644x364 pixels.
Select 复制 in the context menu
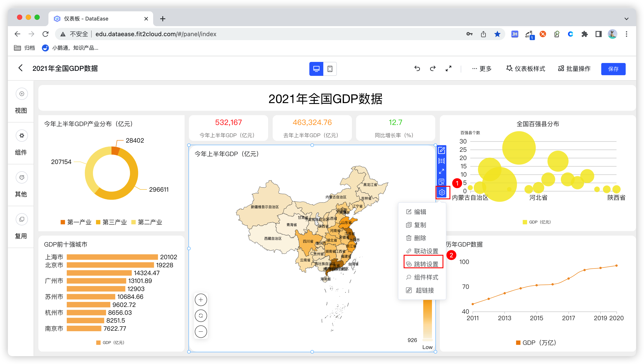pyautogui.click(x=422, y=225)
